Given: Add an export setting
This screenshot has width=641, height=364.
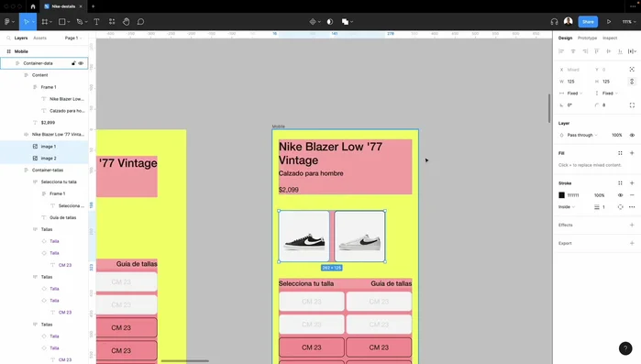Looking at the screenshot, I should pos(632,243).
